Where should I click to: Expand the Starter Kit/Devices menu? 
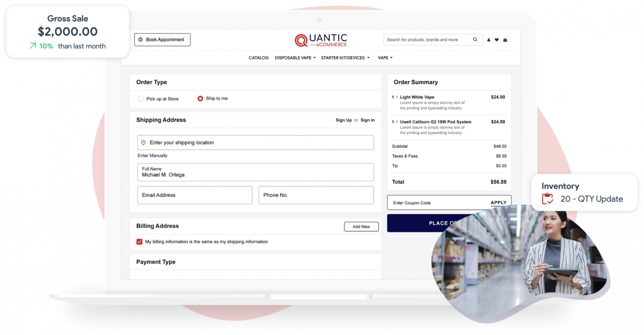click(346, 57)
